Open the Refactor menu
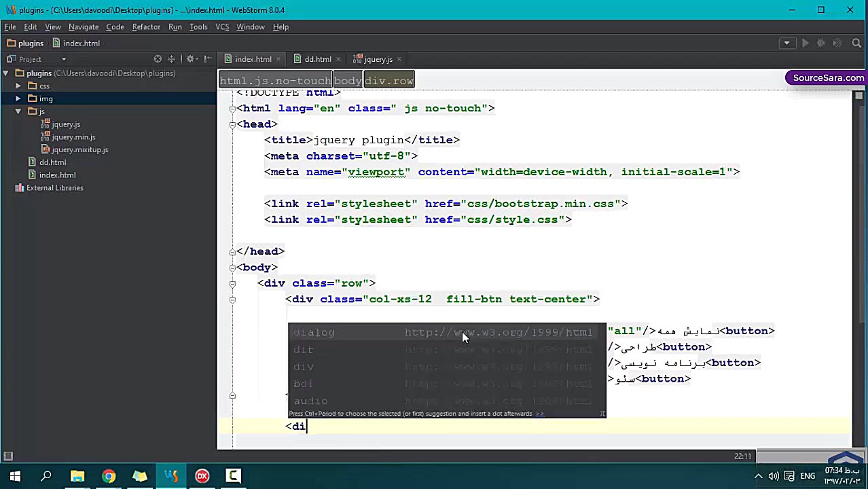This screenshot has width=868, height=489. tap(146, 26)
